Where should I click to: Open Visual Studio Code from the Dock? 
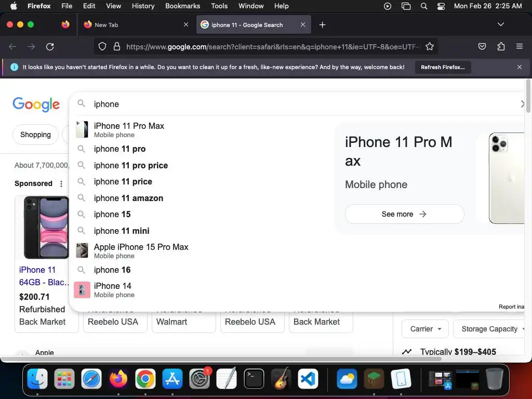pos(308,379)
